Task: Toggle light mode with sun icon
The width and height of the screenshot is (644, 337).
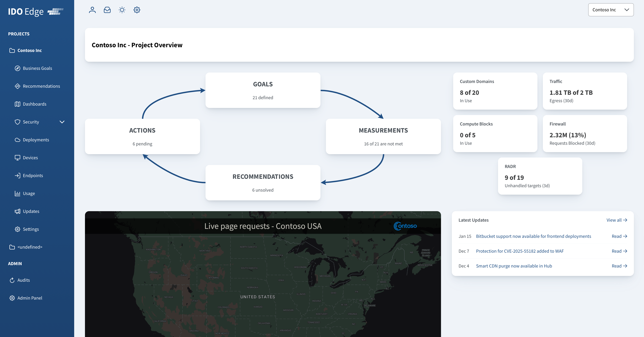Action: click(122, 10)
